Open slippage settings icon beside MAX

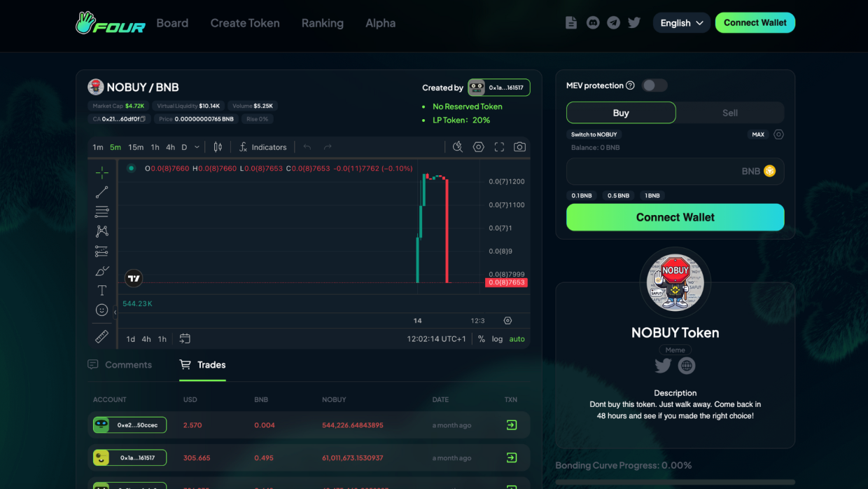pos(778,135)
